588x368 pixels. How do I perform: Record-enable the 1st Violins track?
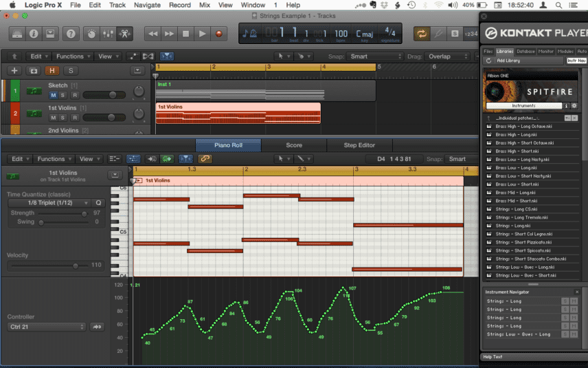pos(75,118)
